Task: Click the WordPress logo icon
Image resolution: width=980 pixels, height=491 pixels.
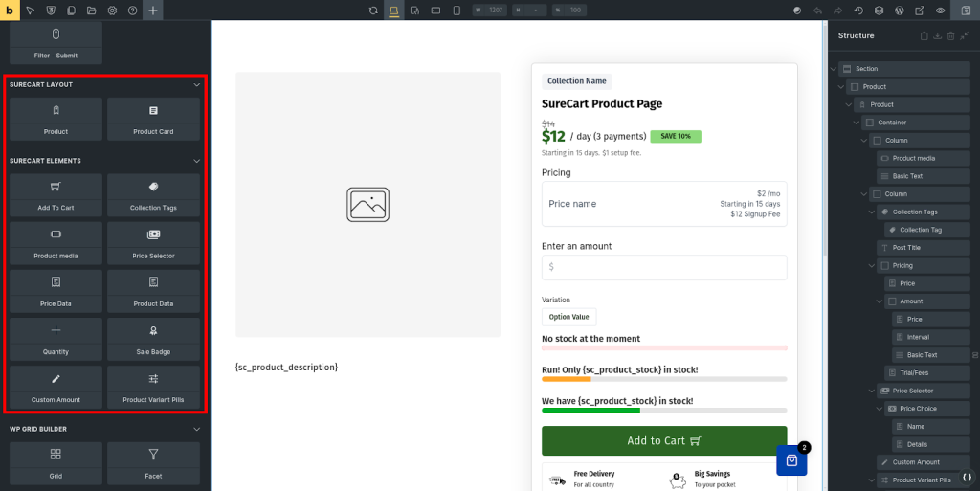Action: (x=899, y=11)
